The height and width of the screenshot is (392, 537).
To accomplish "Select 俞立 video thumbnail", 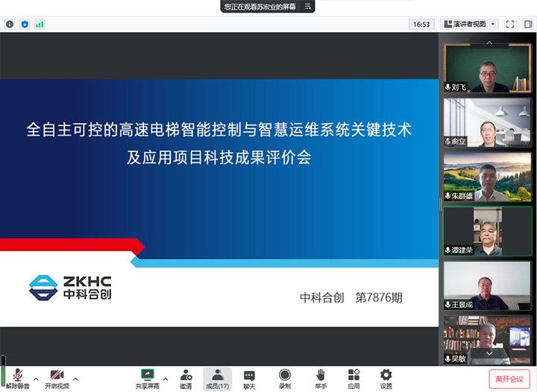I will click(x=487, y=122).
